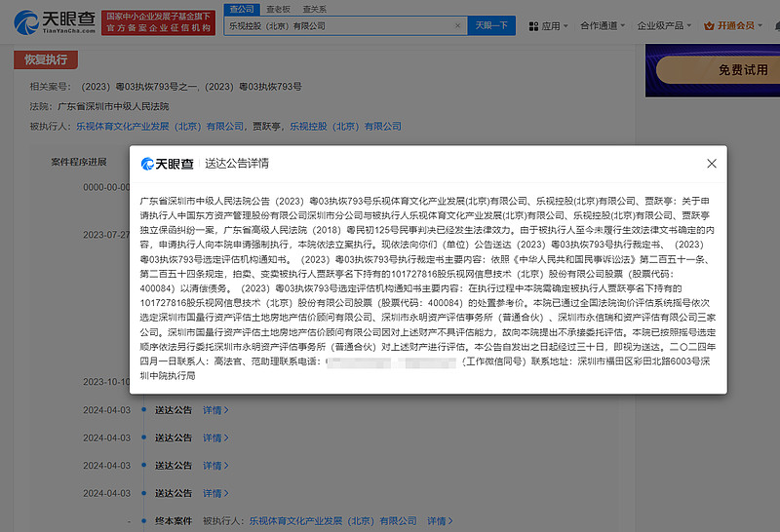Select the 广东省深圳市中级人民法院 court text

[x=113, y=106]
